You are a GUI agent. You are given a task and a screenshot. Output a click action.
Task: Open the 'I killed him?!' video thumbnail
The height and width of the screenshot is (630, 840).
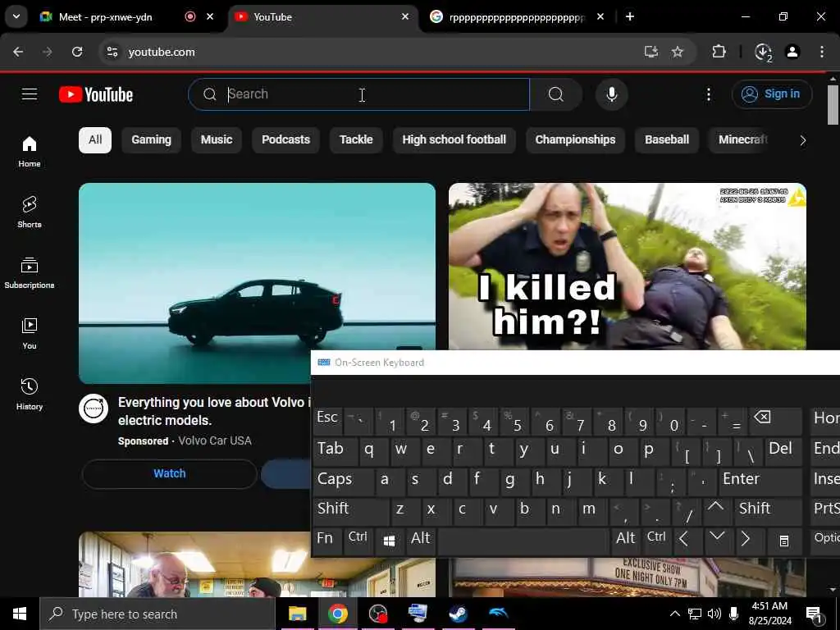[628, 267]
